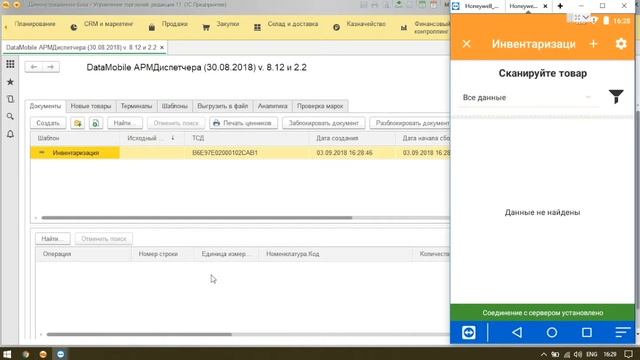Viewport: 640px width, 360px height.
Task: Open the notifications bell in the left sidebar
Action: 10,134
